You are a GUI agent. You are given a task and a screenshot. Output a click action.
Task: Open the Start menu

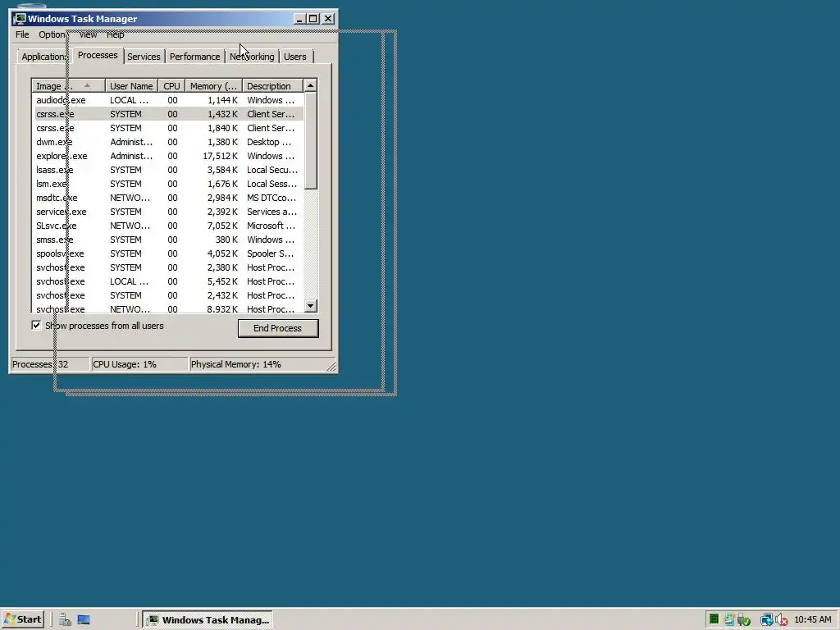point(22,620)
